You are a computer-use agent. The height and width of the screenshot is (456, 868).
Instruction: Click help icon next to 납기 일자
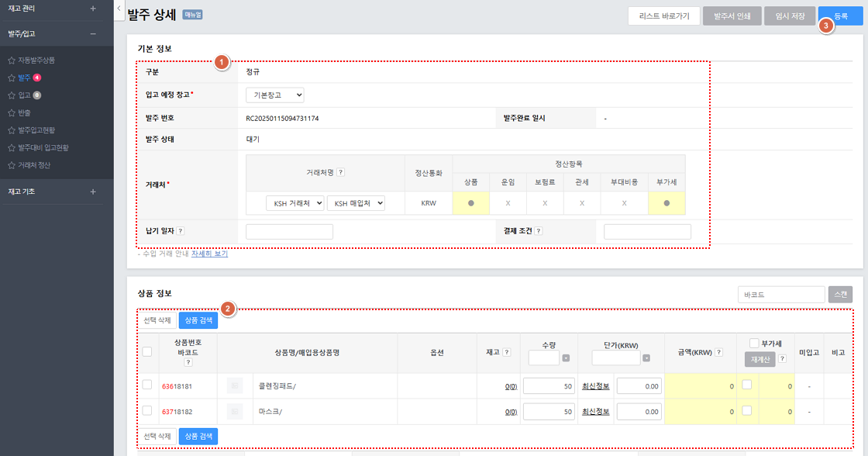pyautogui.click(x=181, y=231)
